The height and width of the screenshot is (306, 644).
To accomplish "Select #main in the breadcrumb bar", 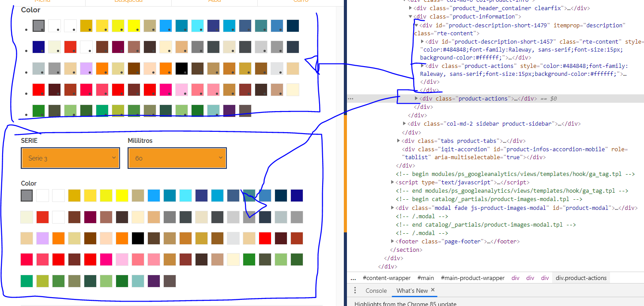I will point(426,278).
